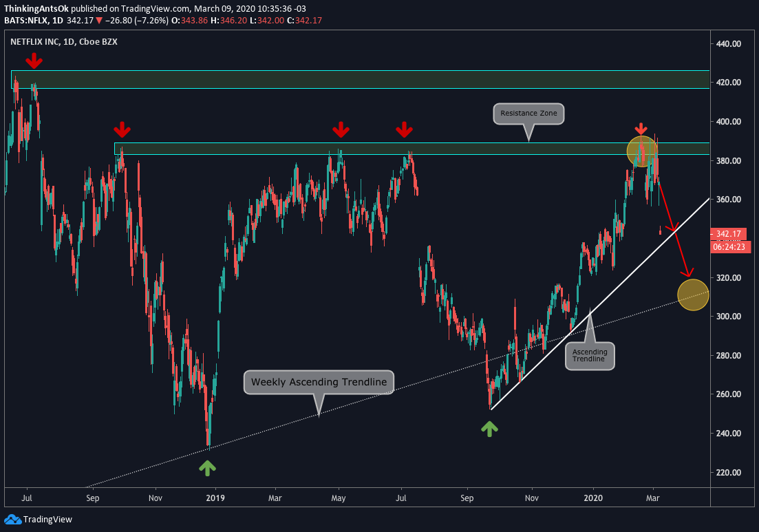Click the open value O:343.86
The image size is (759, 532).
click(190, 21)
